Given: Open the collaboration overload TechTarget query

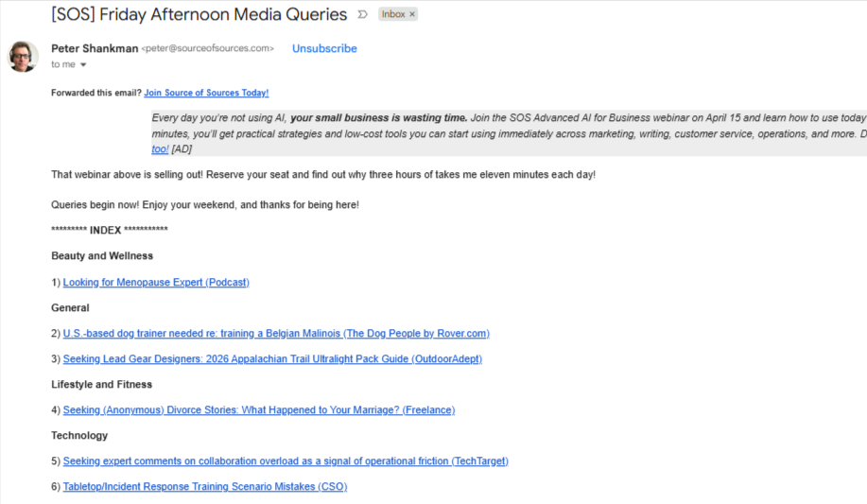Looking at the screenshot, I should 286,461.
